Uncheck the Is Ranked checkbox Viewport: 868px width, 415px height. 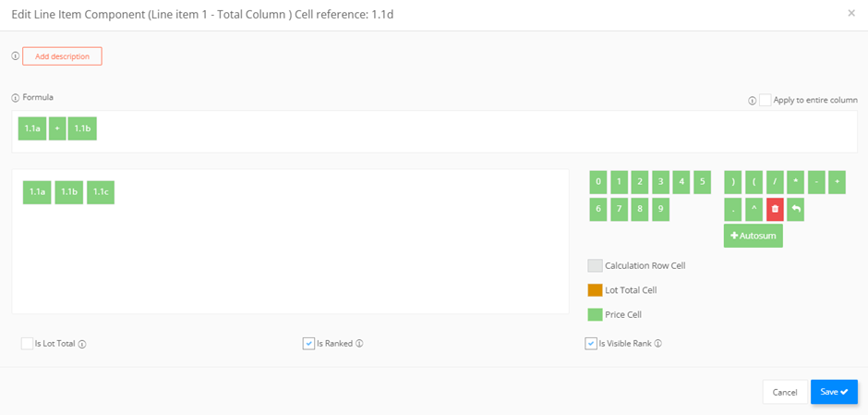pyautogui.click(x=309, y=344)
